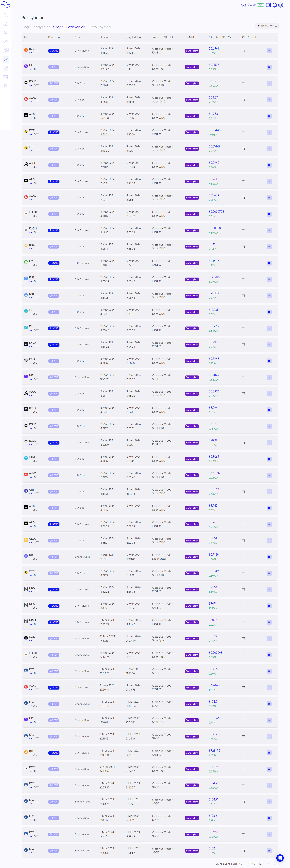Click the cube icon in the sidebar

pos(5,33)
